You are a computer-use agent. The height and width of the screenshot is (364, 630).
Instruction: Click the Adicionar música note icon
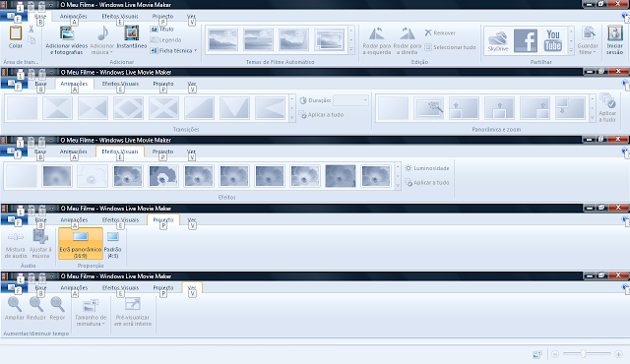coord(102,33)
